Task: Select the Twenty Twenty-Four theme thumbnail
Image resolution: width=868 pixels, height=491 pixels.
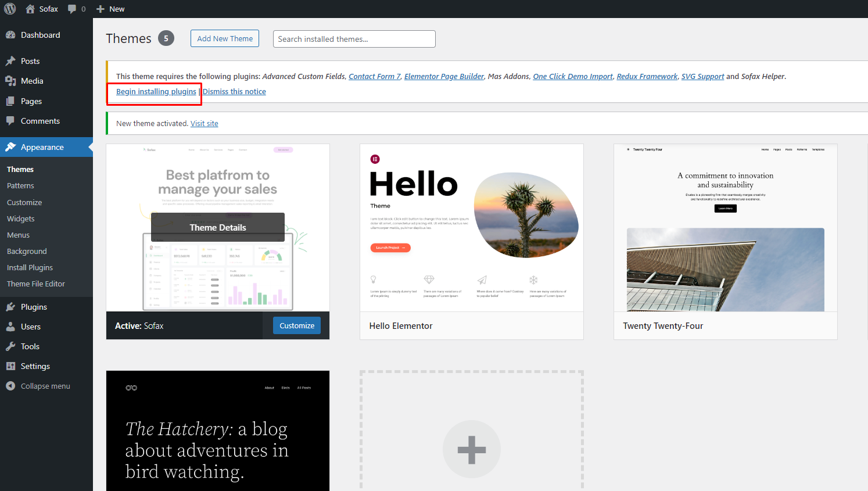Action: 726,228
